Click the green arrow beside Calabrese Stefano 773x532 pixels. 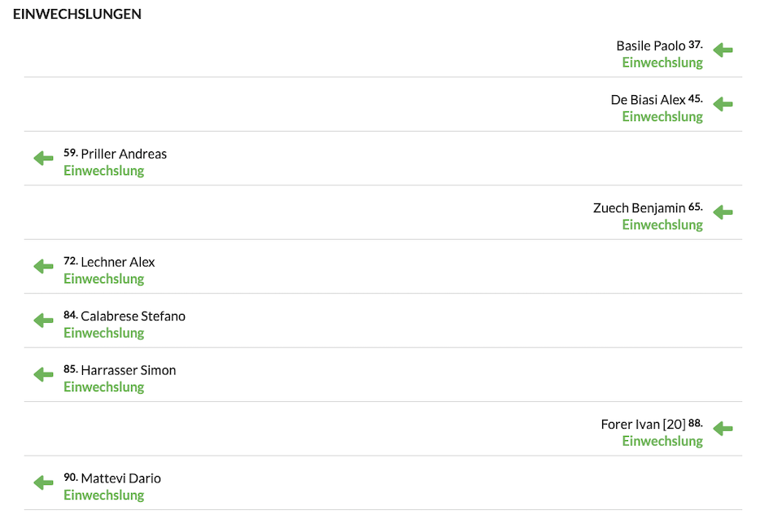pos(43,321)
